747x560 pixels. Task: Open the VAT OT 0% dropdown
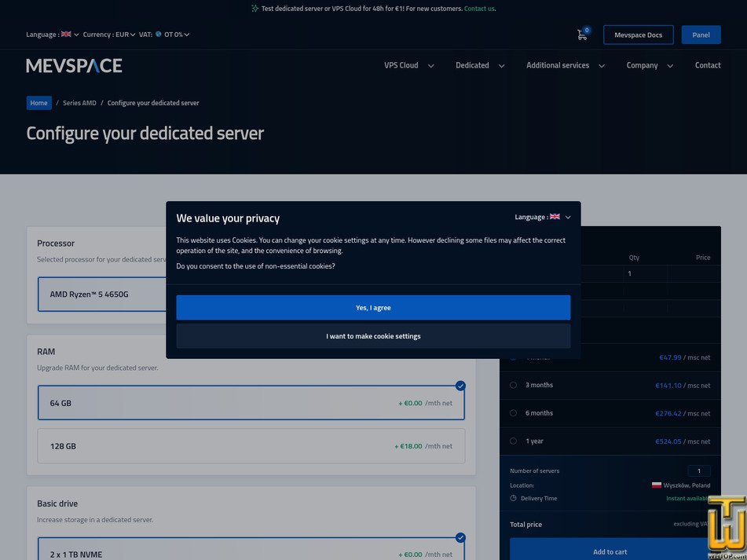click(x=164, y=35)
